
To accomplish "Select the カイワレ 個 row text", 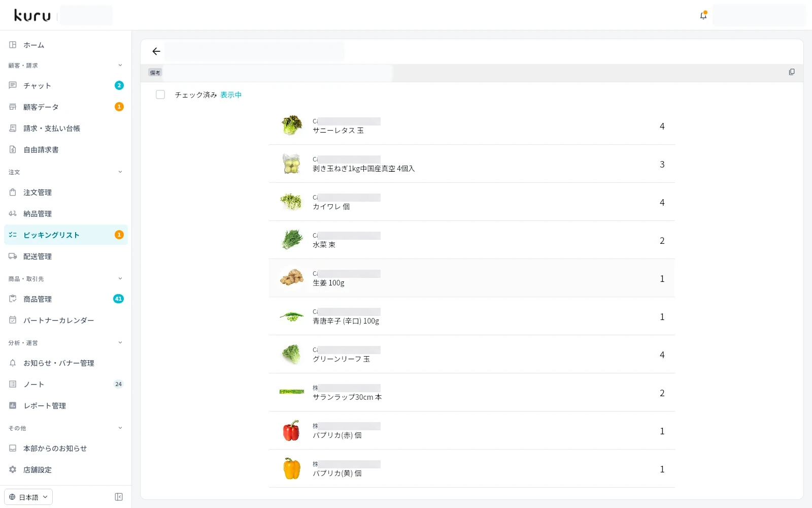I will [331, 207].
